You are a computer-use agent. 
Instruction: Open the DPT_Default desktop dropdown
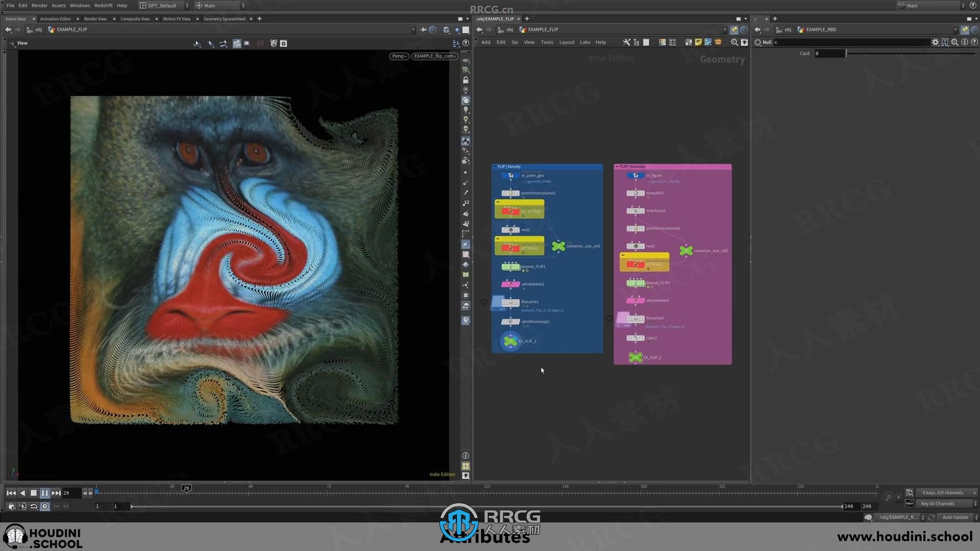164,6
